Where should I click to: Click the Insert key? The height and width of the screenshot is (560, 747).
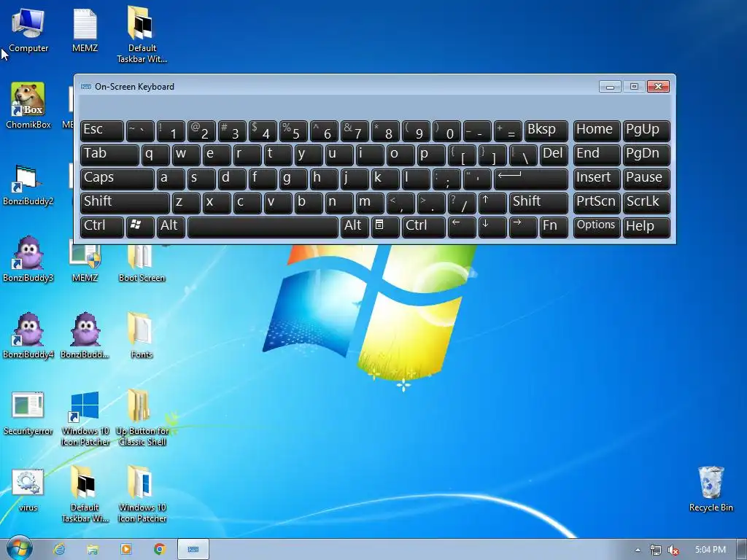pos(597,179)
